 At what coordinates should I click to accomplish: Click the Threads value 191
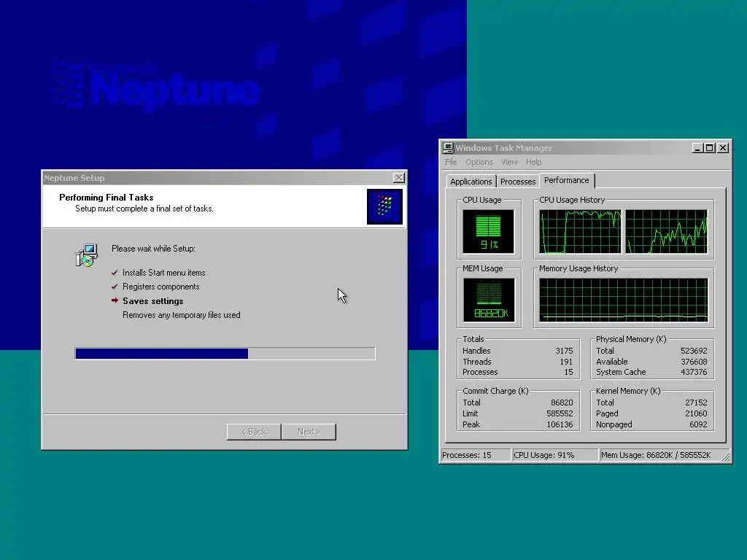[566, 362]
